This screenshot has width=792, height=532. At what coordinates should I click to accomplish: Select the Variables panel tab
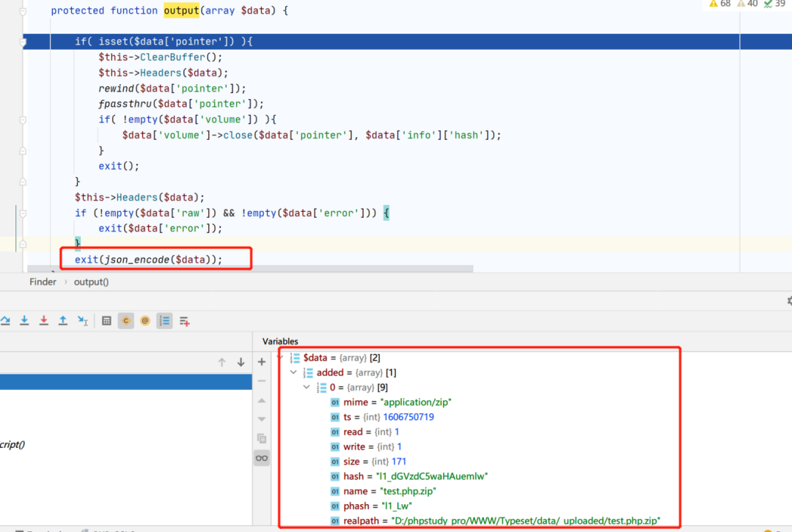pyautogui.click(x=280, y=341)
